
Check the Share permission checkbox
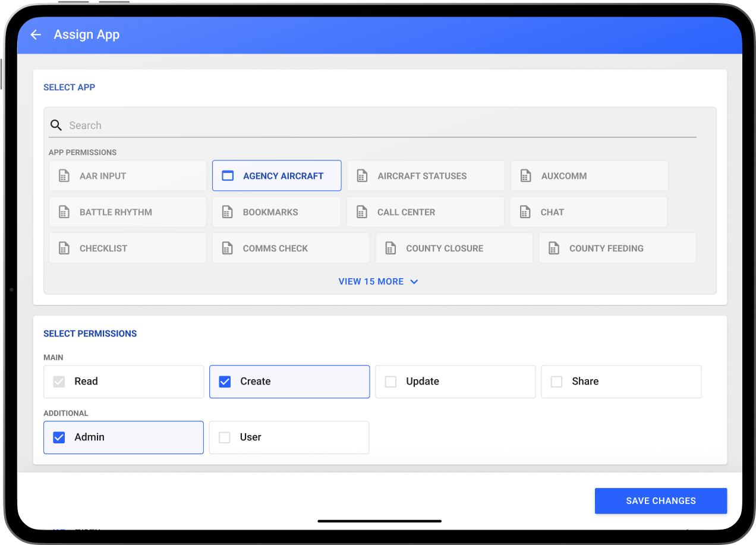[x=556, y=382]
